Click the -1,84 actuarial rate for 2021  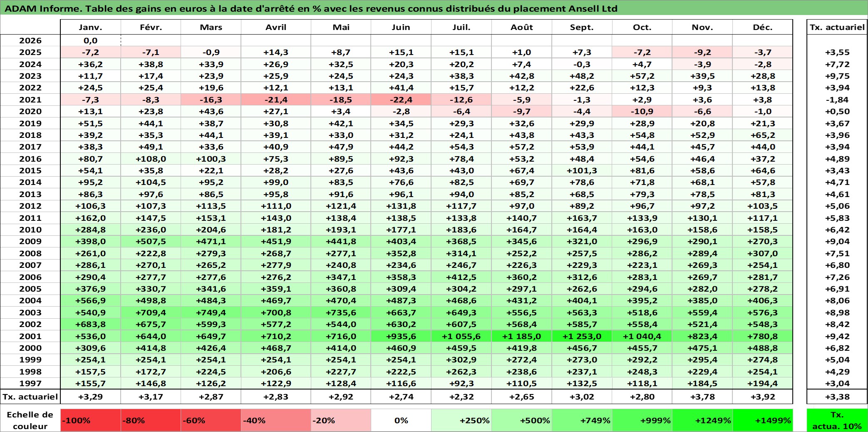click(x=837, y=100)
